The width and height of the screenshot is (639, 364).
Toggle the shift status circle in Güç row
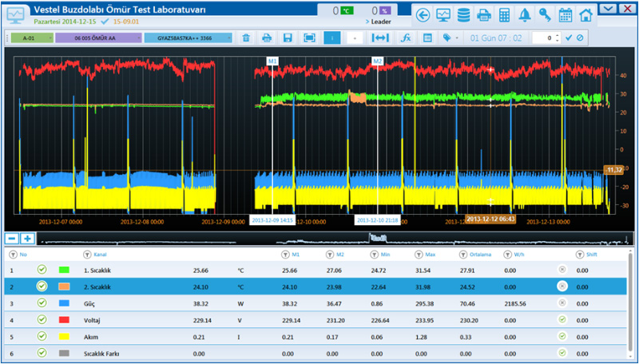[562, 303]
